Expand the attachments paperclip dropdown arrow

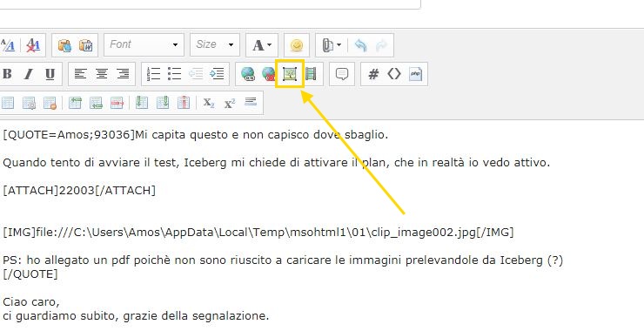[339, 44]
